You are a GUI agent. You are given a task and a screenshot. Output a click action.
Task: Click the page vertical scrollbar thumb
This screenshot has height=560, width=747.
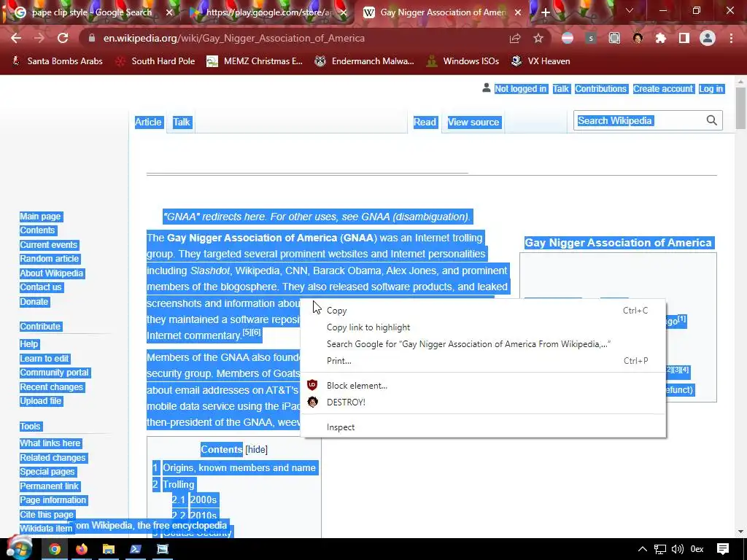click(x=740, y=108)
